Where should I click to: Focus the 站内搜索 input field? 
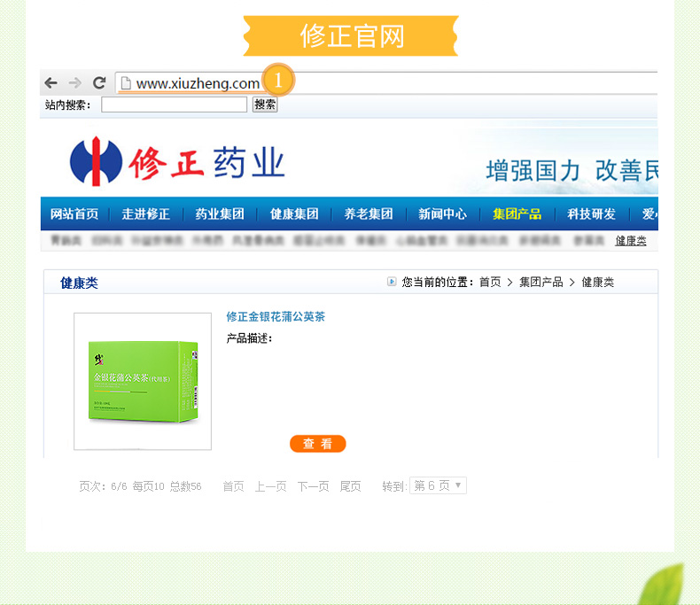pos(174,105)
